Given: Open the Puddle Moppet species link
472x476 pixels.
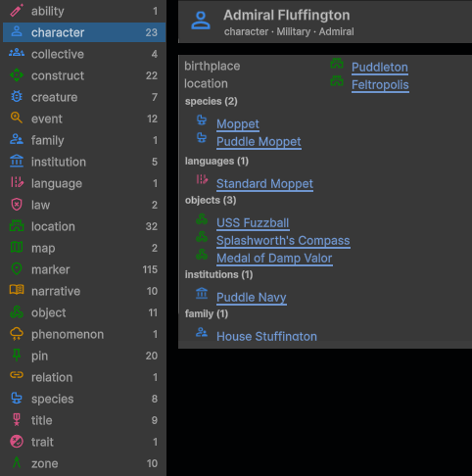Looking at the screenshot, I should coord(259,142).
